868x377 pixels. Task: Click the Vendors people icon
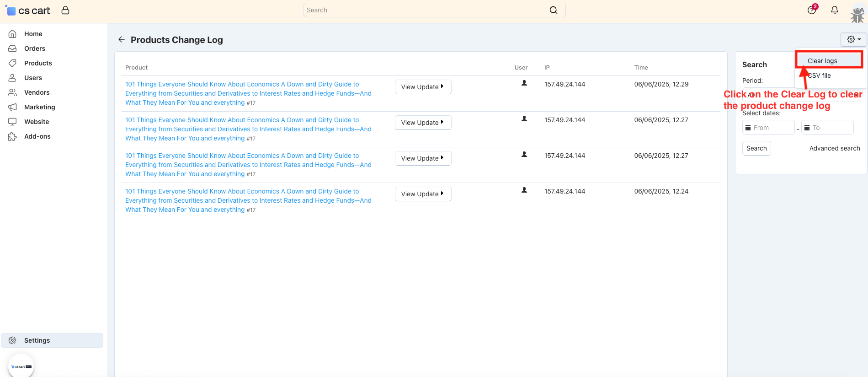pos(13,92)
